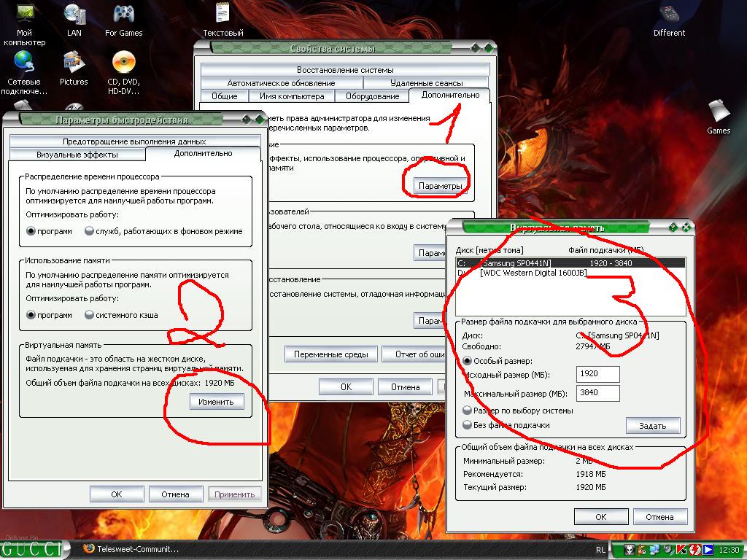The width and height of the screenshot is (747, 560).
Task: Click the Исходный размер input field
Action: pyautogui.click(x=597, y=374)
